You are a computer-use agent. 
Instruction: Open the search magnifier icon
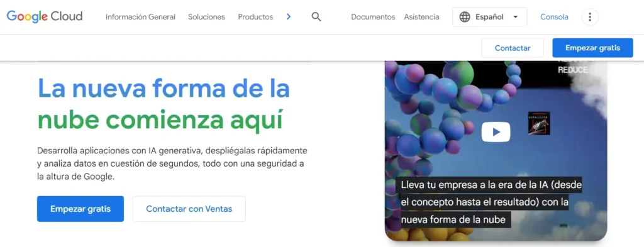pyautogui.click(x=316, y=17)
